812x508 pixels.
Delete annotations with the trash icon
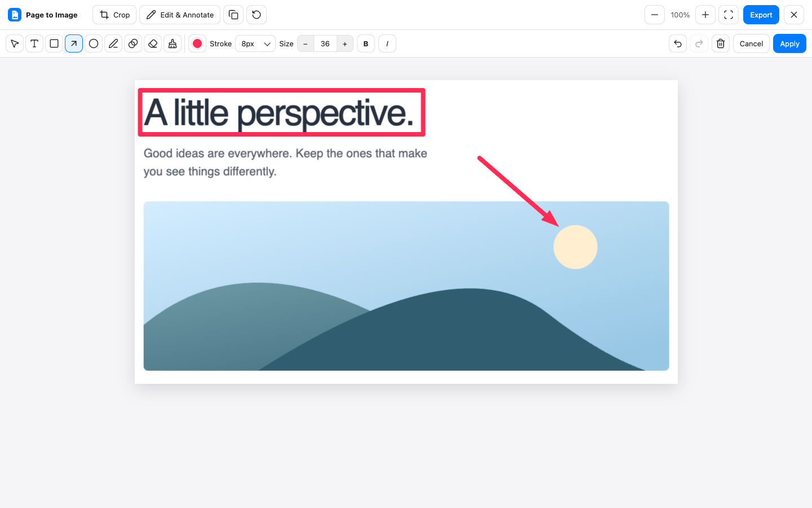721,43
